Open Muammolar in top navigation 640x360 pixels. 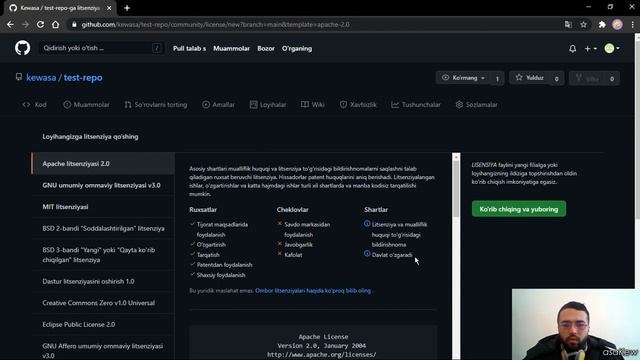point(231,48)
